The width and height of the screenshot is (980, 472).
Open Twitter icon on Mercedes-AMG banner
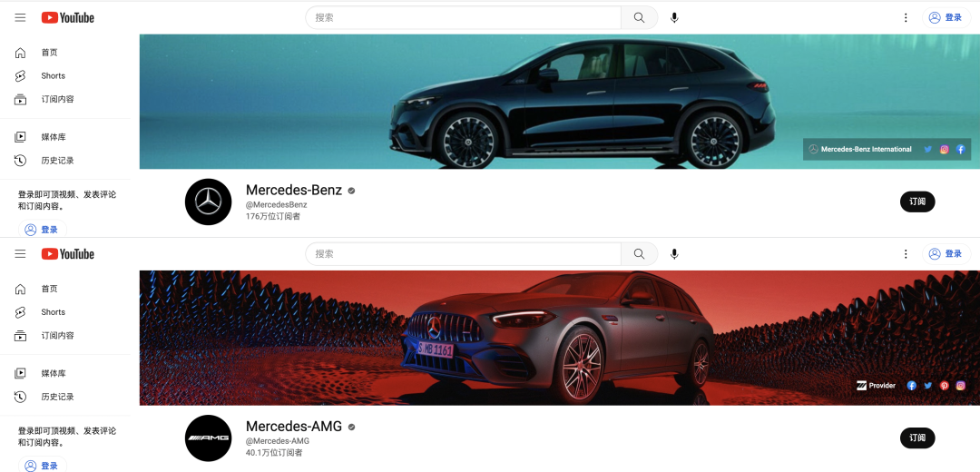(928, 386)
